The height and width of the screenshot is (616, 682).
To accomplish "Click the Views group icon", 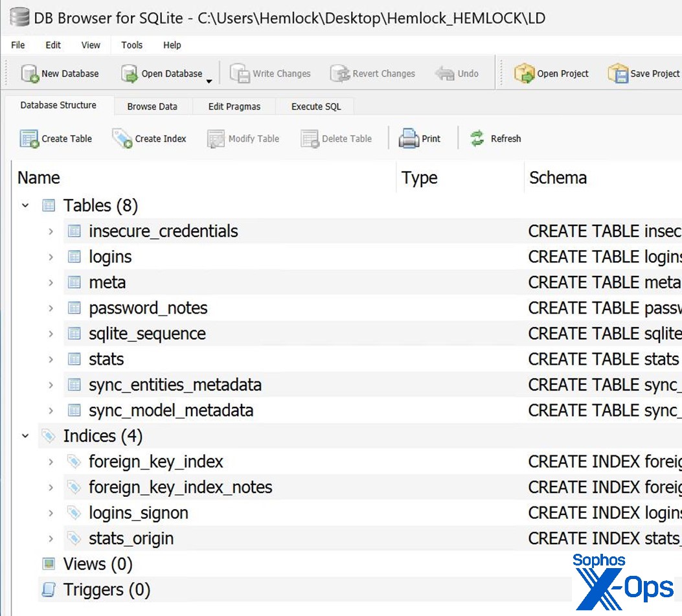I will coord(49,564).
